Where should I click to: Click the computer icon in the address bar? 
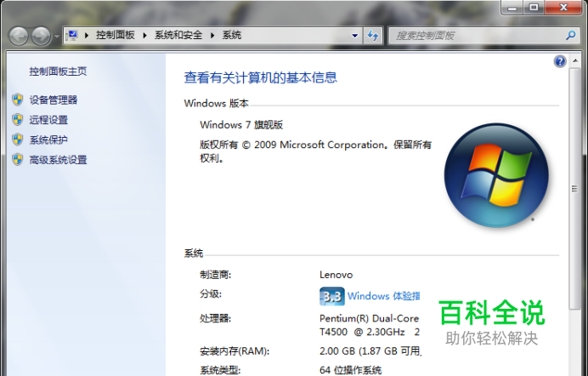click(72, 35)
